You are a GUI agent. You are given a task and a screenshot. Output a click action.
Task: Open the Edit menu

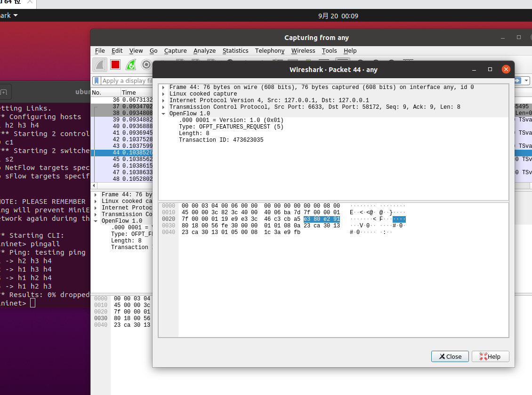point(117,50)
